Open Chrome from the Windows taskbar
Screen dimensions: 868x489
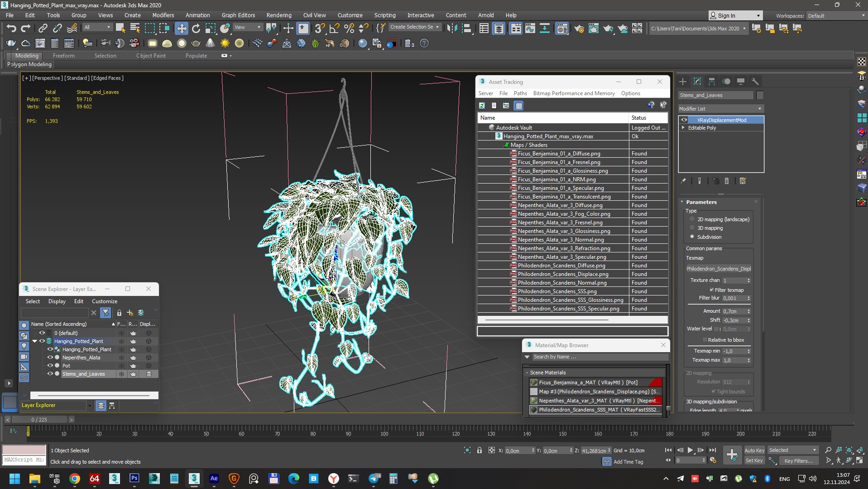click(75, 479)
